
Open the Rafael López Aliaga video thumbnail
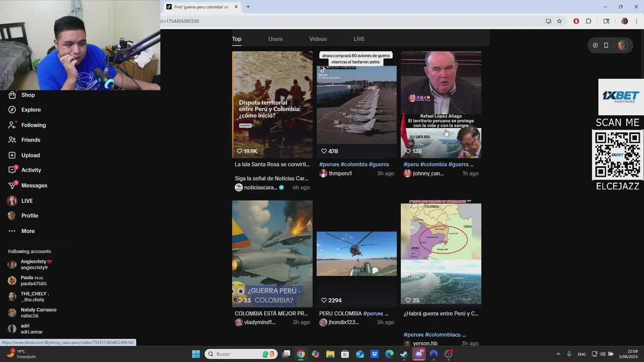point(441,105)
